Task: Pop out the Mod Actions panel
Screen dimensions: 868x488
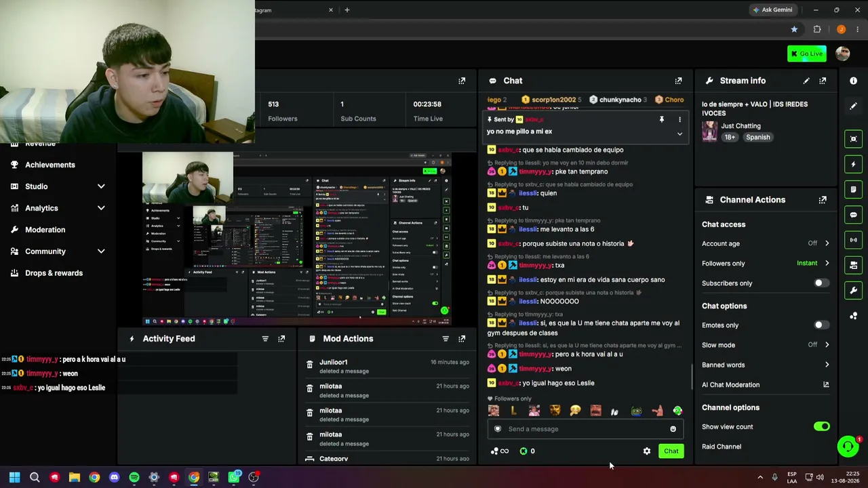Action: 462,339
